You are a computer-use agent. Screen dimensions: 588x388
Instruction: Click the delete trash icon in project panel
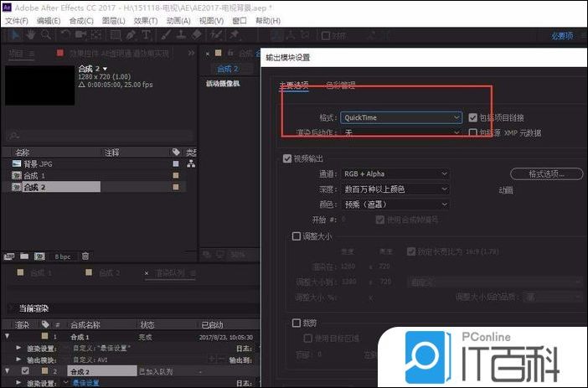[x=85, y=255]
